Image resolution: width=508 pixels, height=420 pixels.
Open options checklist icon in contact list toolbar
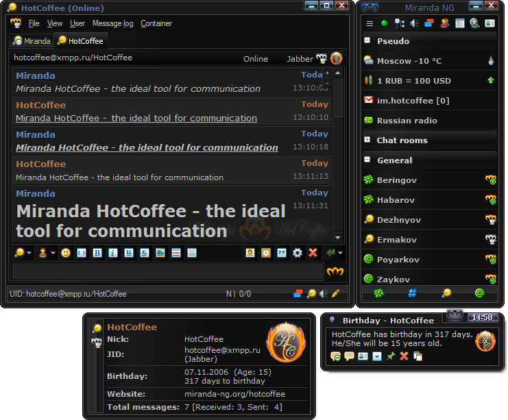pyautogui.click(x=459, y=23)
